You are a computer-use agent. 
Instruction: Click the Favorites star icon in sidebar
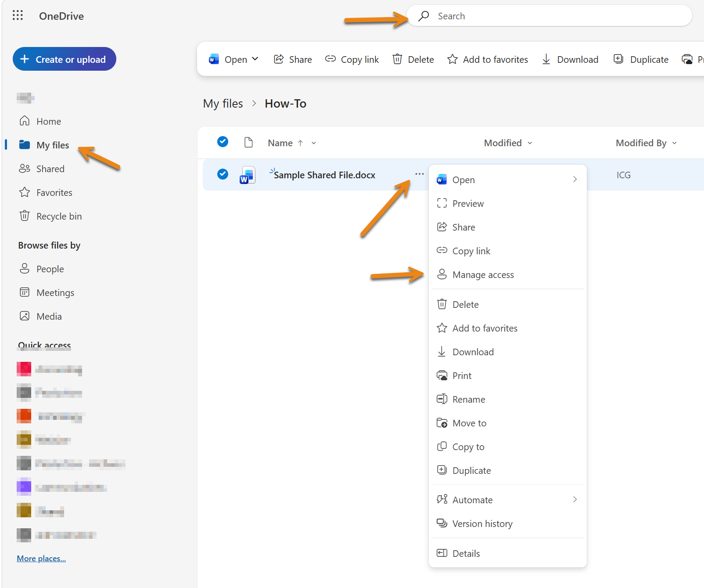click(x=25, y=192)
